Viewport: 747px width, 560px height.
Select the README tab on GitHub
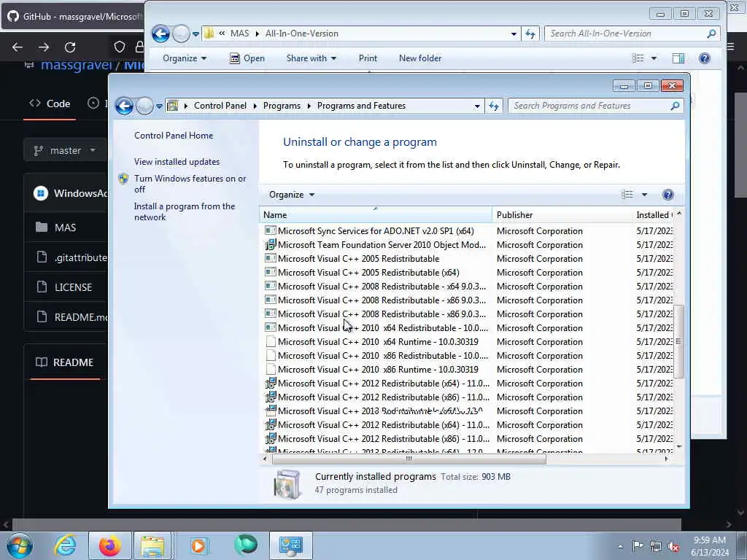(65, 362)
